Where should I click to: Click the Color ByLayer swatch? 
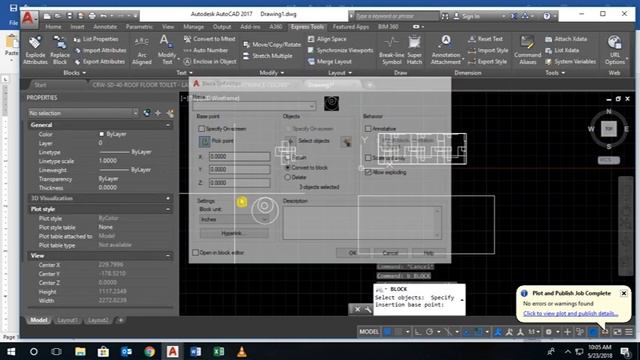pos(102,134)
